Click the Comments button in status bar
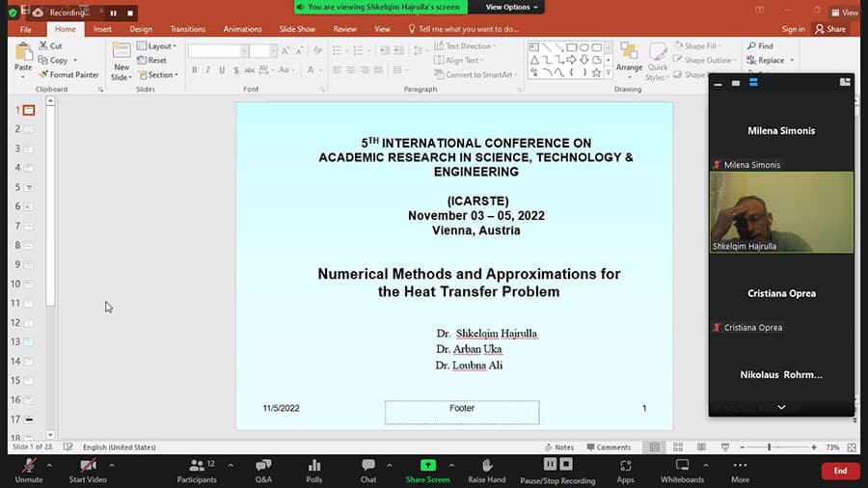 pyautogui.click(x=609, y=447)
